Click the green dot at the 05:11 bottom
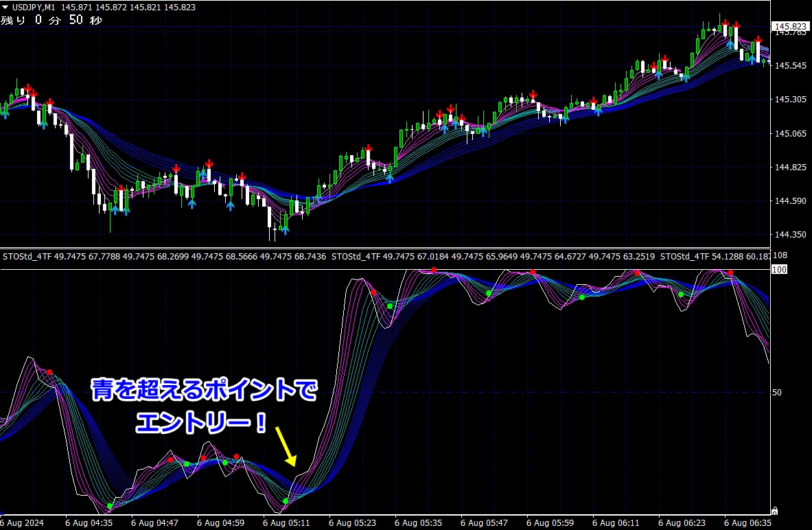 286,501
